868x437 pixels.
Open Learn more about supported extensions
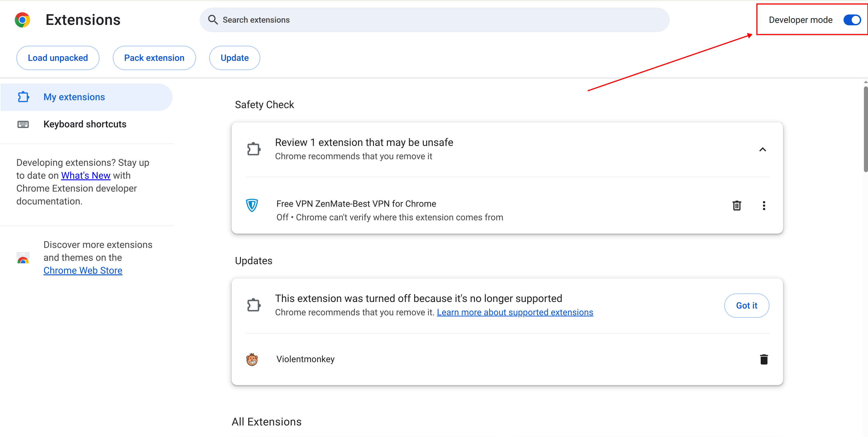[515, 312]
